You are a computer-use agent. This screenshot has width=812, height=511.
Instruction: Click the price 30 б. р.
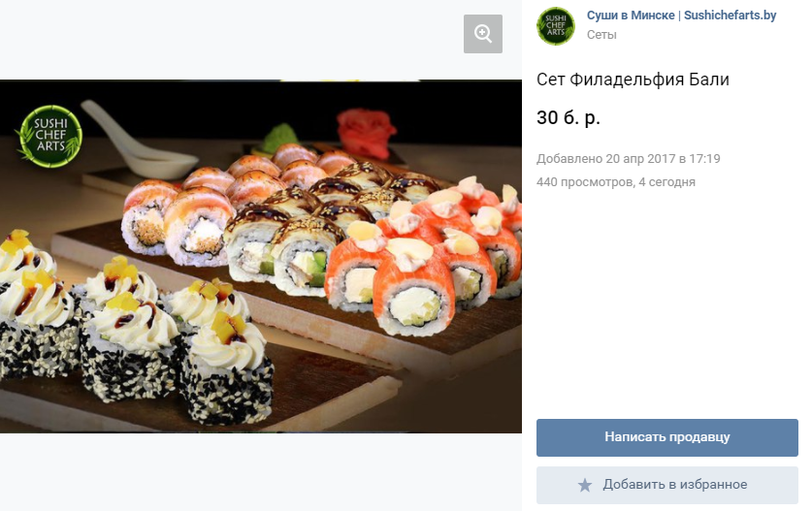pyautogui.click(x=568, y=117)
